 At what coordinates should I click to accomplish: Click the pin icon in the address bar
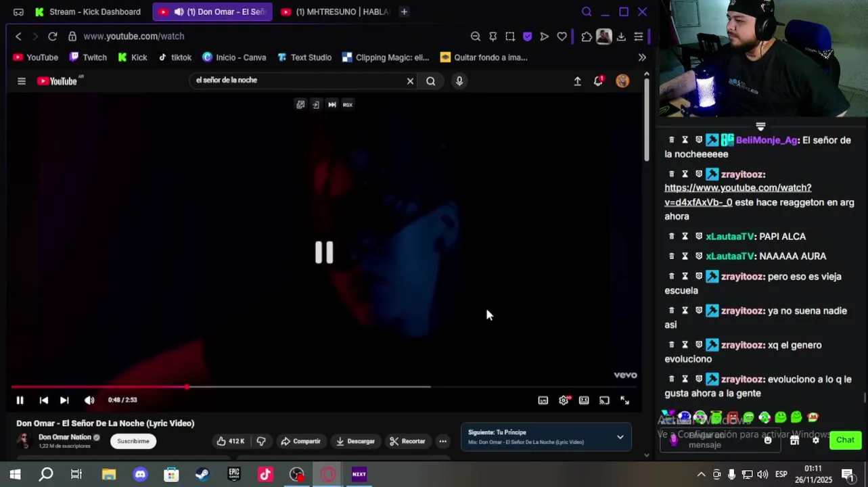pos(493,37)
